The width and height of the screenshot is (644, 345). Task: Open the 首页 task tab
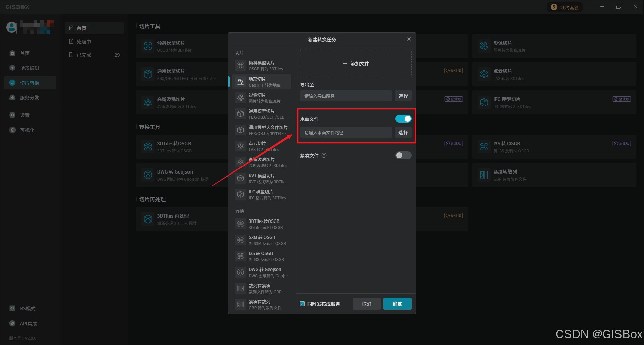point(94,28)
